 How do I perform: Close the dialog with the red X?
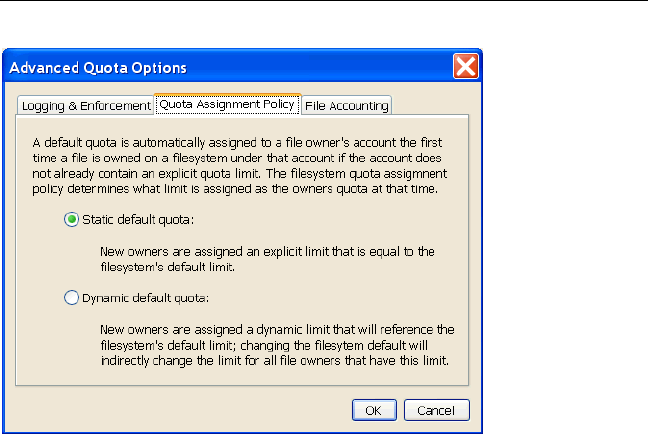[465, 67]
